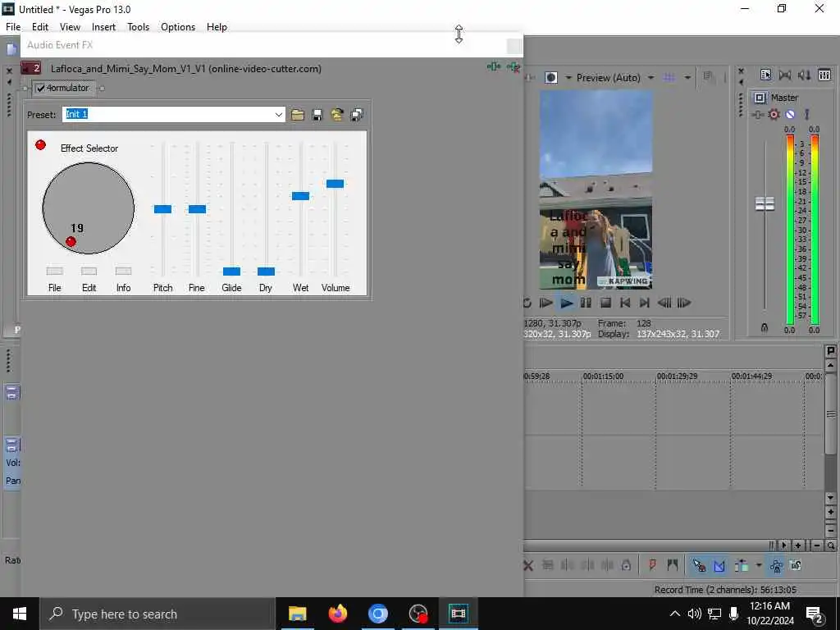Step to previous frame in preview
840x630 pixels.
pos(664,303)
